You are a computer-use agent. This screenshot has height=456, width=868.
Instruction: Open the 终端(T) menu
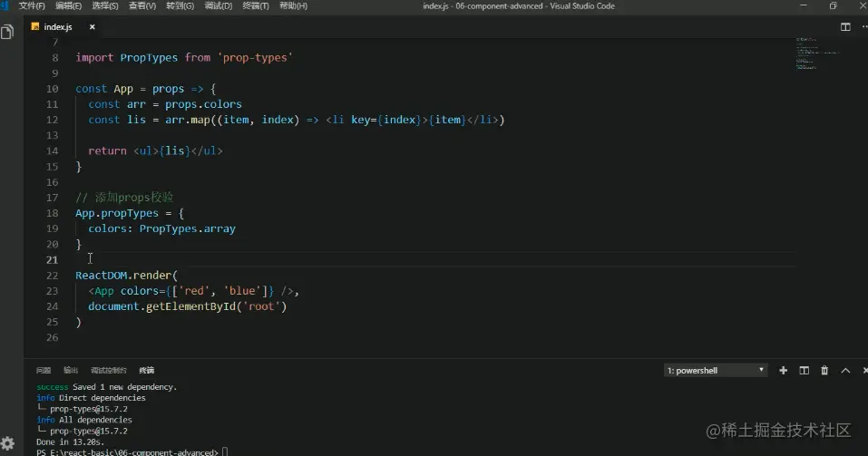[256, 5]
